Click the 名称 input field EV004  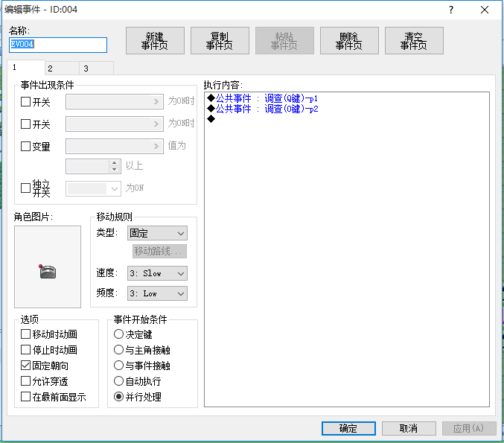click(x=58, y=45)
